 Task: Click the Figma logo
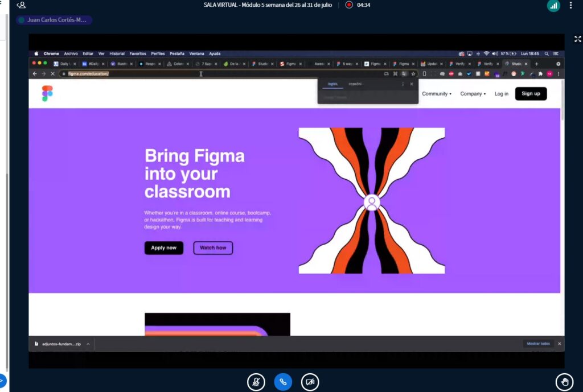[x=47, y=93]
